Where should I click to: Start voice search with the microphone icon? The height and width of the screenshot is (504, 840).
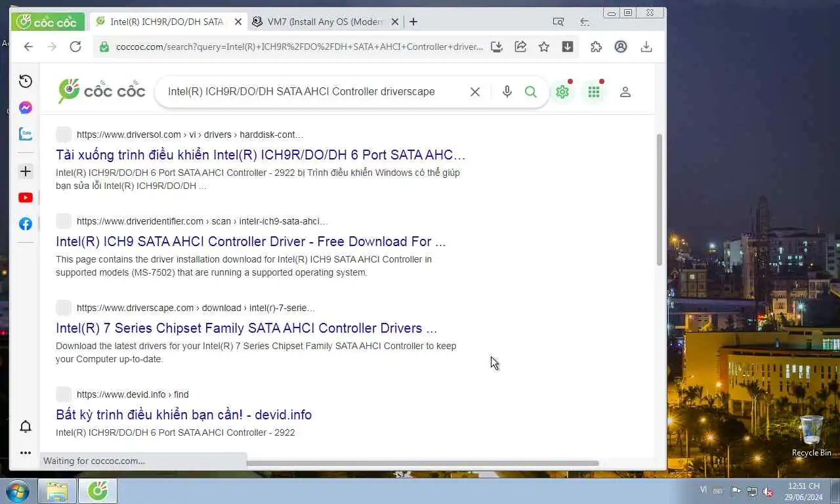click(507, 92)
